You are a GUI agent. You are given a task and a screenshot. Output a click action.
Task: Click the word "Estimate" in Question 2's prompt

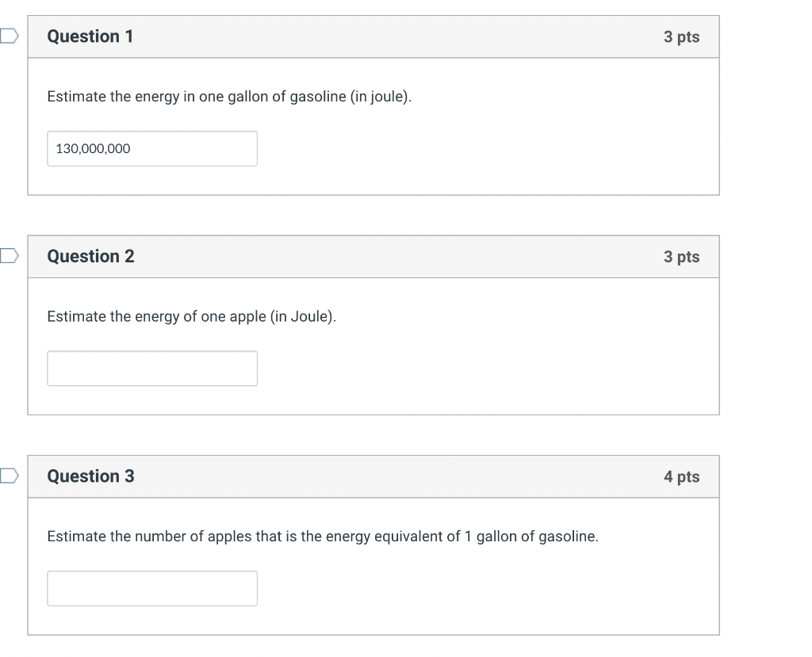tap(76, 317)
